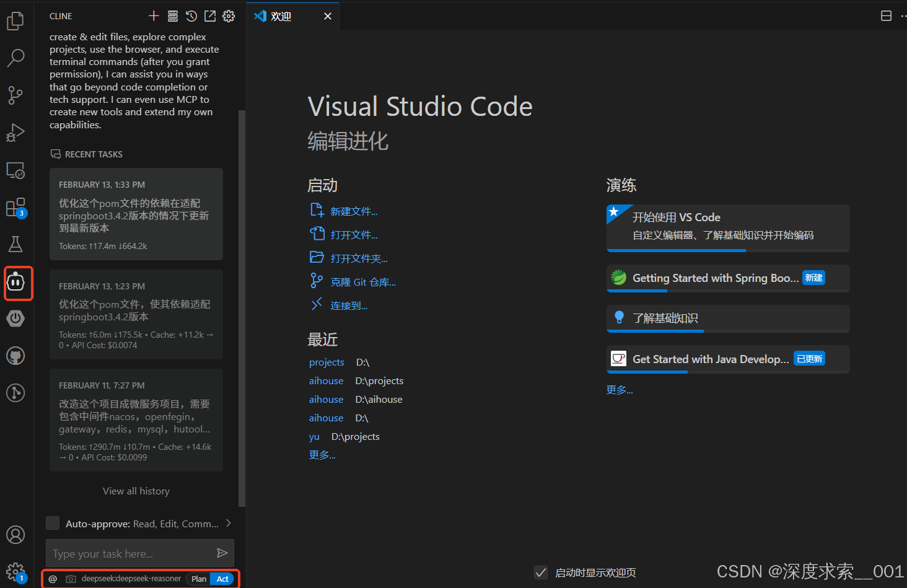Open the Search view icon
Screen dimensions: 907x588
coord(15,58)
